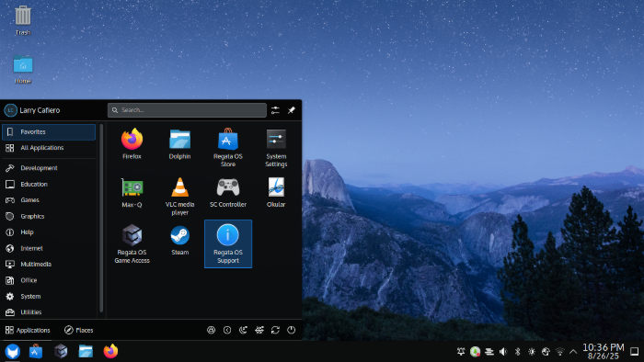Open the screen brightness tray icon
The width and height of the screenshot is (644, 362).
point(532,351)
